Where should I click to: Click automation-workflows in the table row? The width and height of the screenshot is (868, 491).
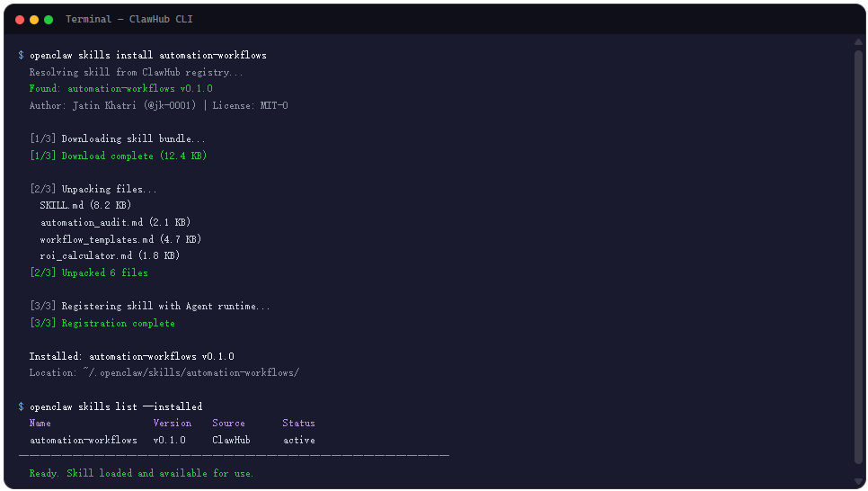(83, 440)
